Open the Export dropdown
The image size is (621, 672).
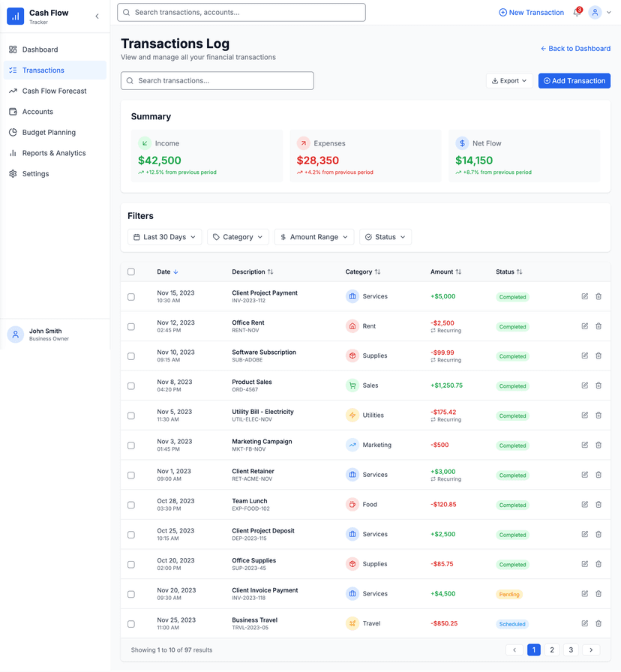(509, 80)
